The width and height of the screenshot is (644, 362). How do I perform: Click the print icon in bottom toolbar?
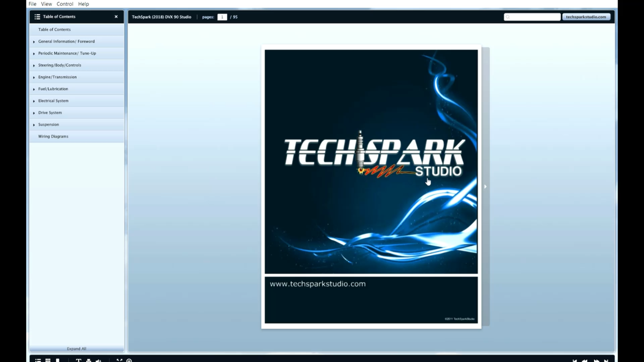(x=89, y=360)
